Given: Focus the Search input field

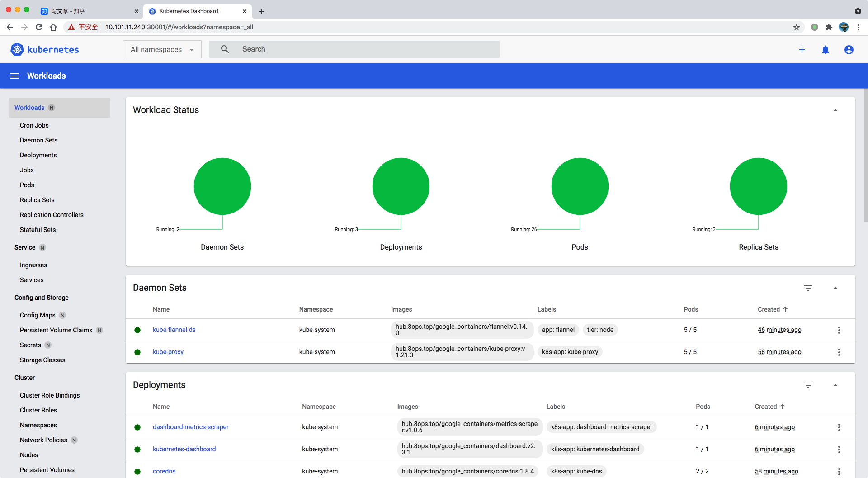Looking at the screenshot, I should tap(354, 49).
